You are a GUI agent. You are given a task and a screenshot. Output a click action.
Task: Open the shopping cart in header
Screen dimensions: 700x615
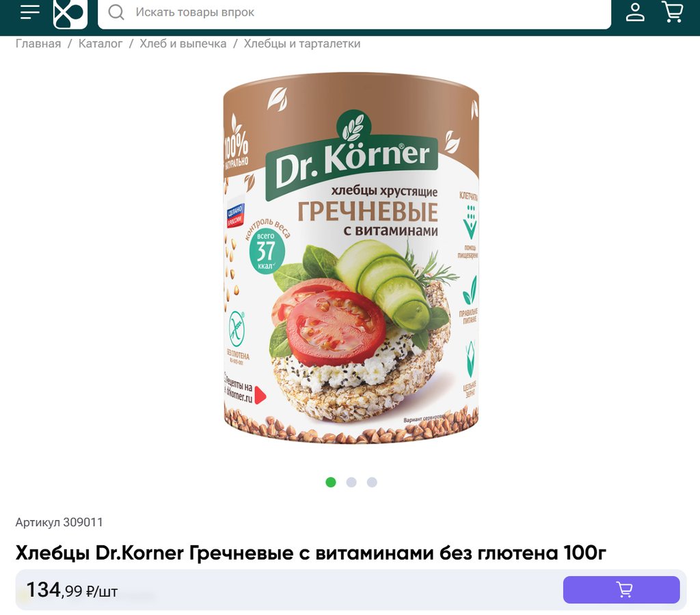[673, 12]
